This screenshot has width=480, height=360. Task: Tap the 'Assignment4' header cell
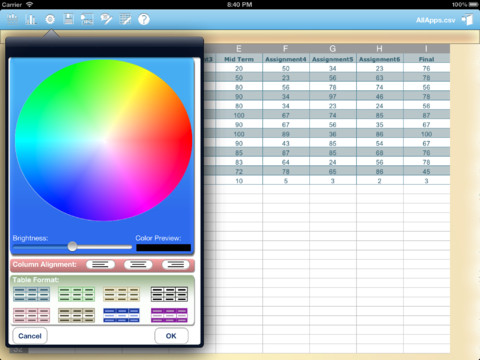[286, 59]
